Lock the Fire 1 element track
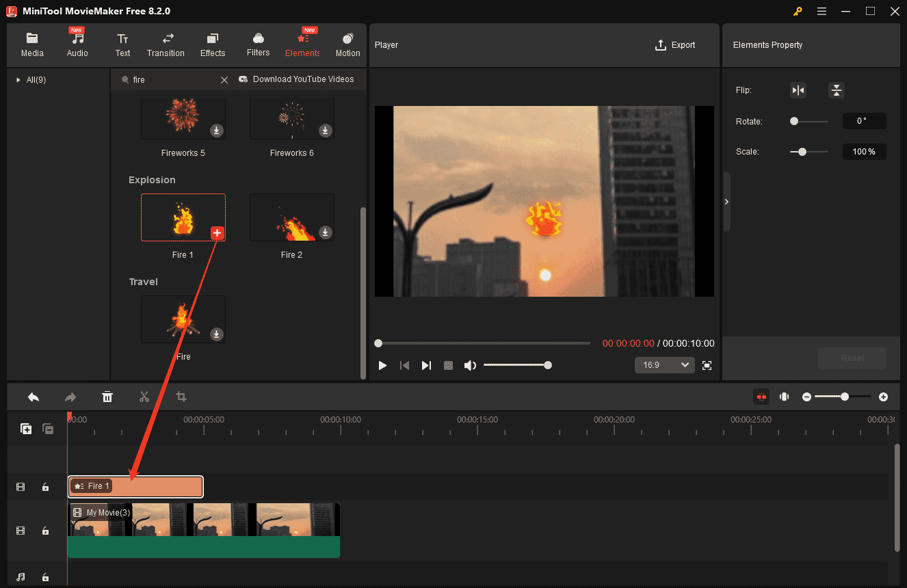 click(x=45, y=487)
